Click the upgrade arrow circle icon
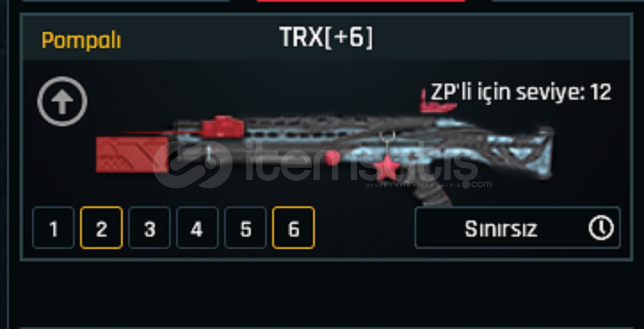Image resolution: width=644 pixels, height=329 pixels. [x=62, y=101]
